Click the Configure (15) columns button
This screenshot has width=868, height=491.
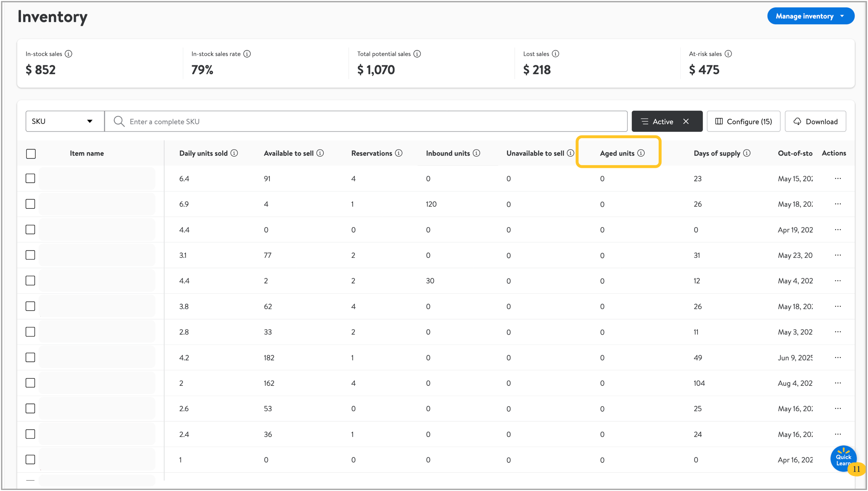[x=743, y=121]
